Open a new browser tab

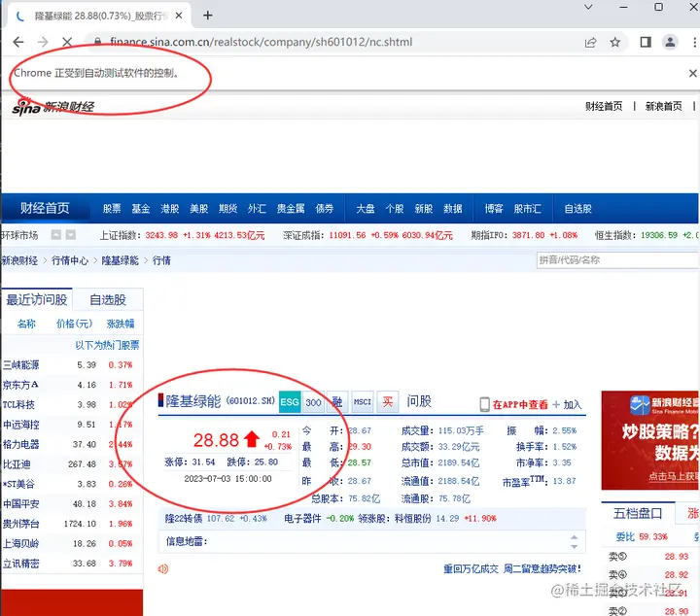pos(208,16)
